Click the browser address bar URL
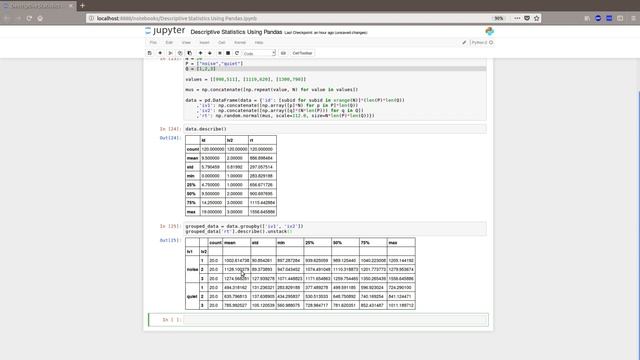640x360 pixels. pyautogui.click(x=177, y=18)
